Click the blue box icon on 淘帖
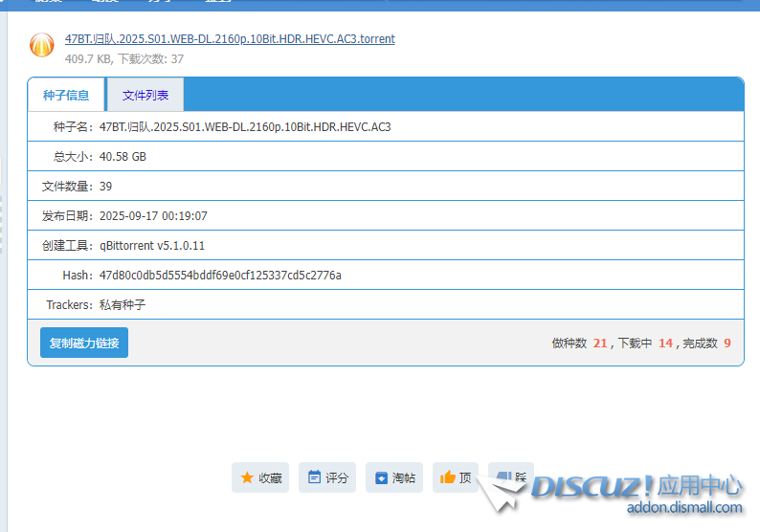This screenshot has height=532, width=760. 382,477
